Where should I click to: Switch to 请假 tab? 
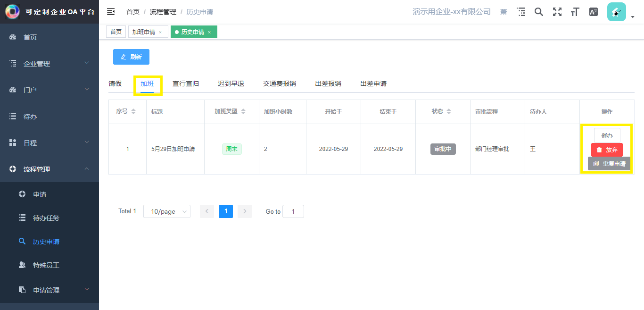115,84
